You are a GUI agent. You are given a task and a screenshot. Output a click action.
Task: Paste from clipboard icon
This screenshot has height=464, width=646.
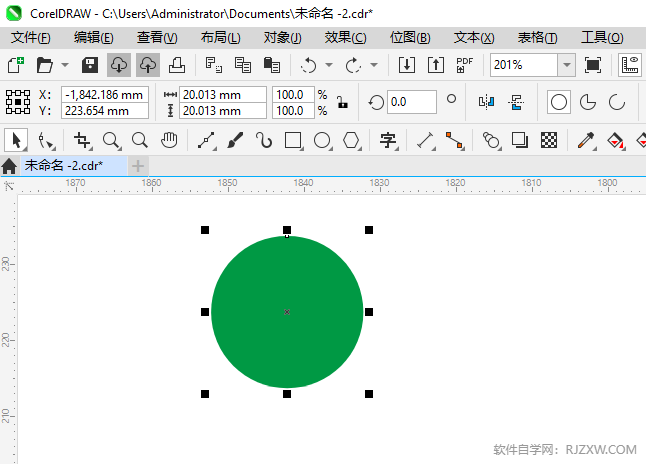click(x=272, y=65)
